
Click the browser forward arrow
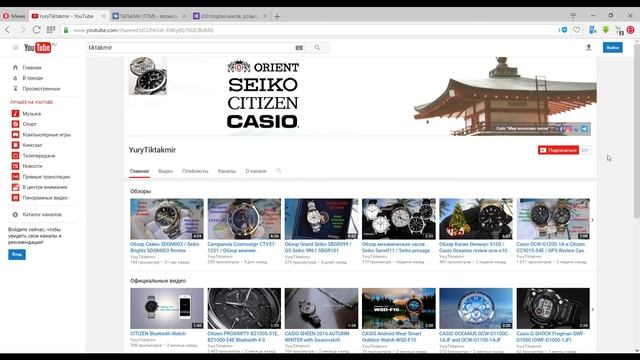22,30
